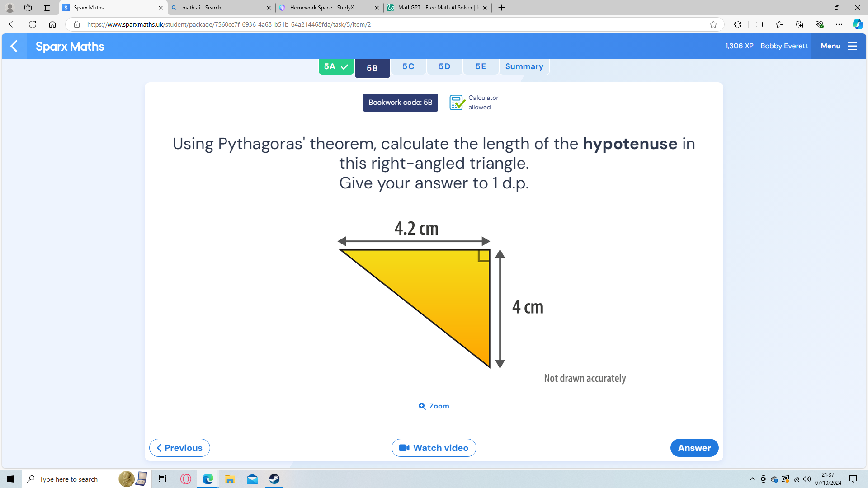Viewport: 868px width, 488px height.
Task: Click the Split screen icon
Action: pyautogui.click(x=759, y=24)
